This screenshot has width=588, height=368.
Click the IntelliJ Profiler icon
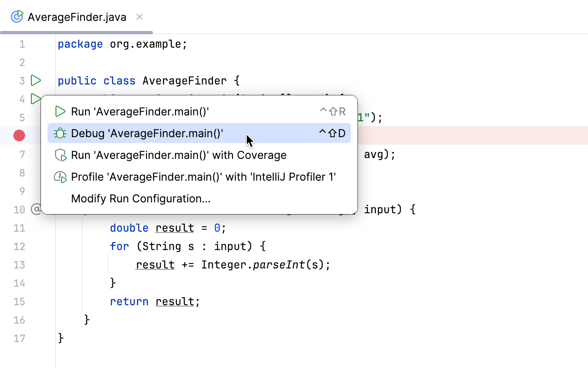pyautogui.click(x=59, y=176)
